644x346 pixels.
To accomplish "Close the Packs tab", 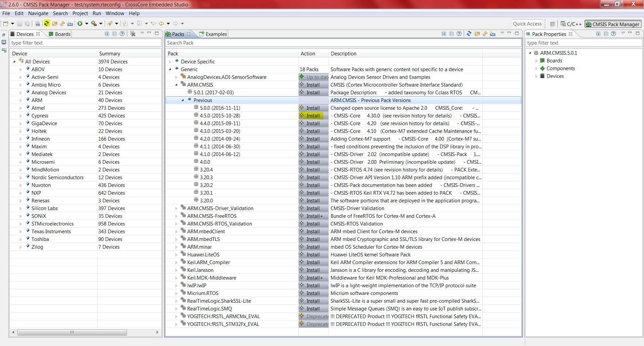I will pyautogui.click(x=189, y=34).
